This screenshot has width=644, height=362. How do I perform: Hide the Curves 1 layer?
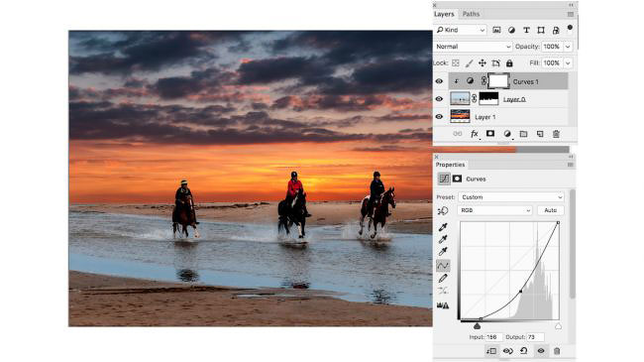(439, 81)
